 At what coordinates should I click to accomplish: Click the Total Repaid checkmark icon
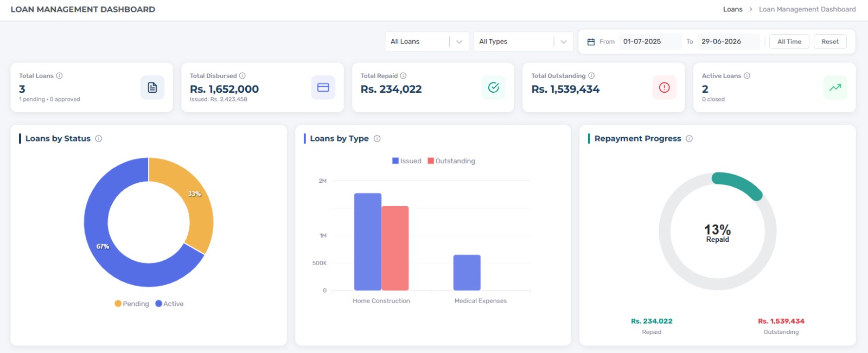tap(494, 87)
